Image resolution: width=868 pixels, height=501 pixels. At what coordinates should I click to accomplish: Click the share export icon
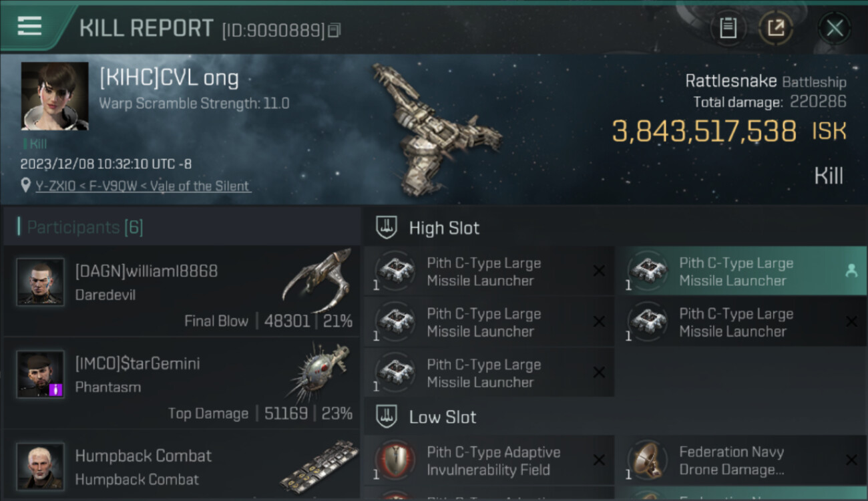[x=776, y=28]
